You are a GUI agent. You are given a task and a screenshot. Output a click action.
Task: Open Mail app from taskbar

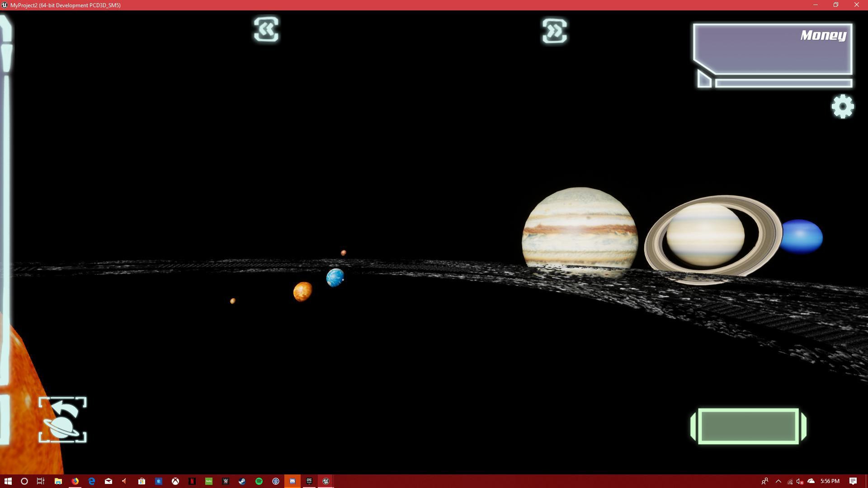(x=108, y=481)
